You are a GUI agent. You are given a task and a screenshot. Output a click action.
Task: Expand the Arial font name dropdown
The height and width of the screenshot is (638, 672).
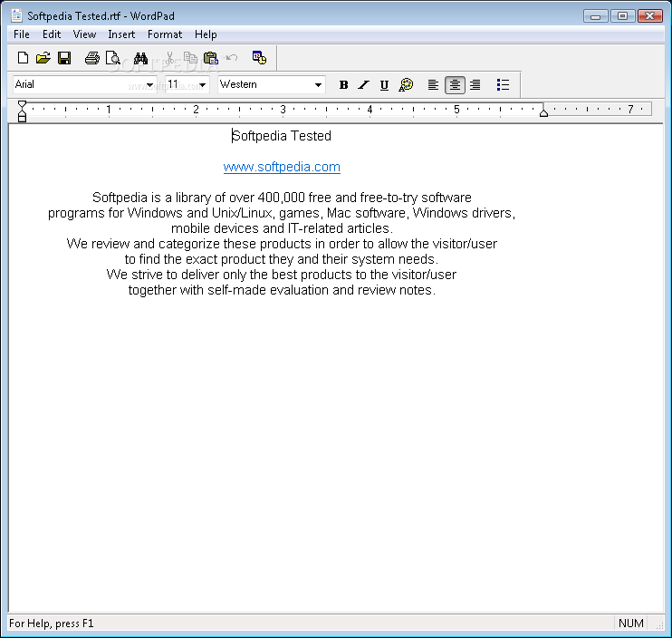click(x=149, y=85)
